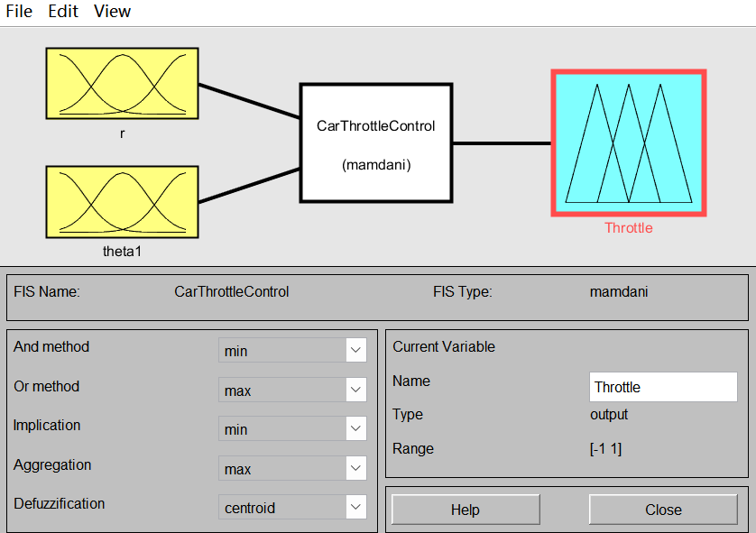This screenshot has width=756, height=533.
Task: Click the red Throttle label below output
Action: 629,228
